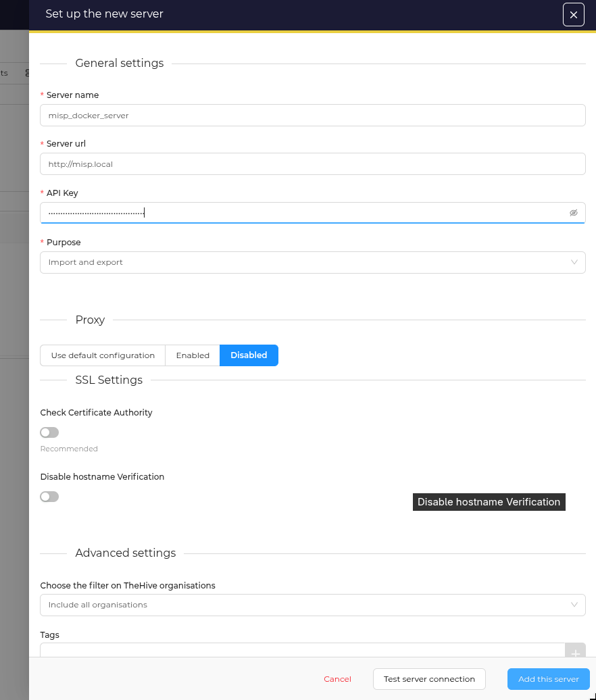Image resolution: width=596 pixels, height=700 pixels.
Task: Click the Cancel link
Action: click(x=337, y=679)
